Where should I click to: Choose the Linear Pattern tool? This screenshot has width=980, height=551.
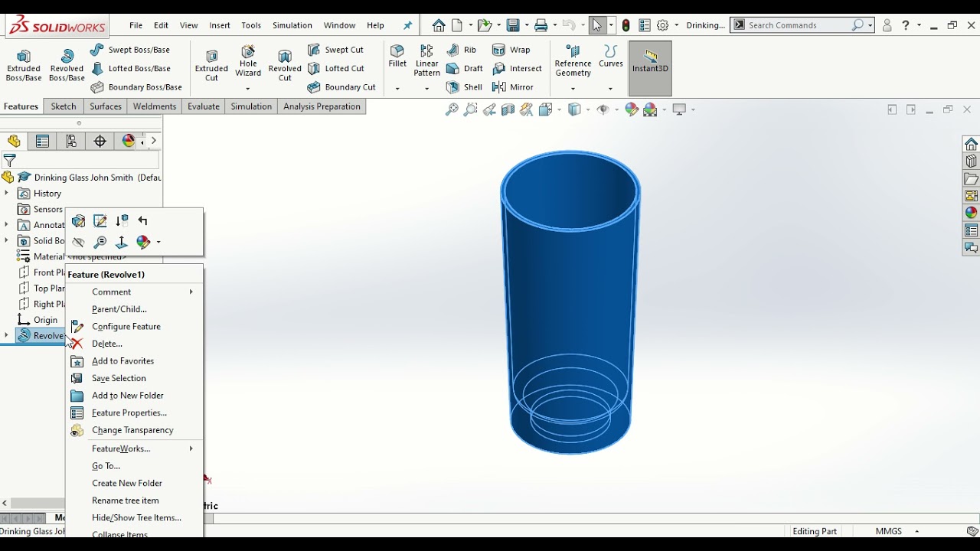(427, 60)
